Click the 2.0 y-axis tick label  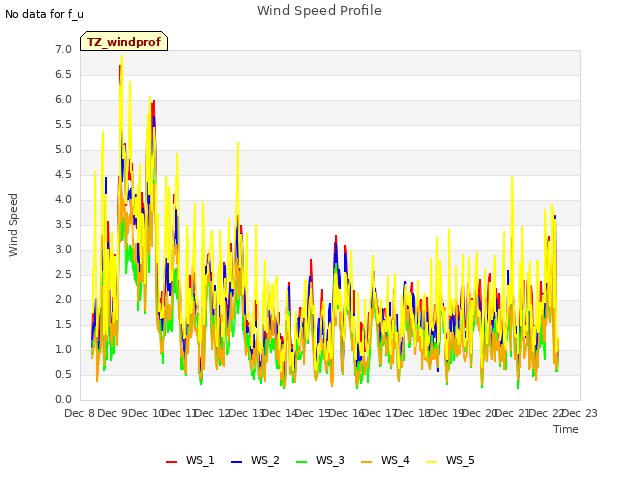point(63,300)
